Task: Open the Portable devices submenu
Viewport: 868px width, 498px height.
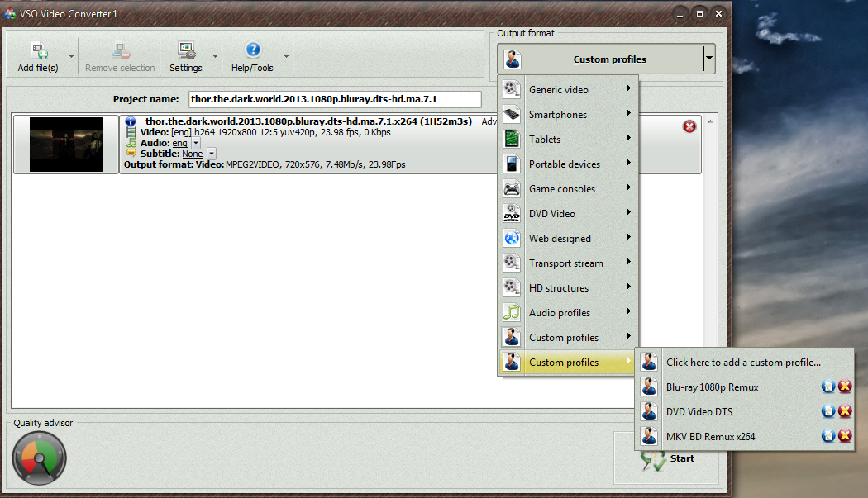Action: point(568,164)
